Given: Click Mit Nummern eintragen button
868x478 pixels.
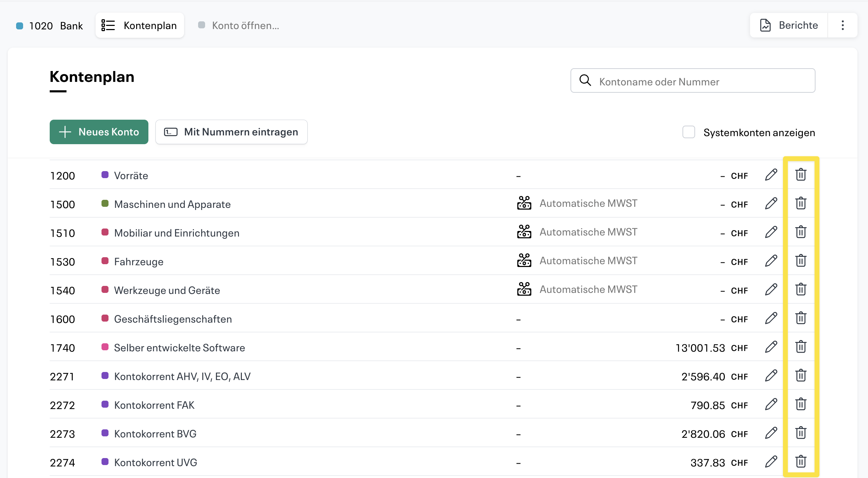Looking at the screenshot, I should pyautogui.click(x=231, y=132).
